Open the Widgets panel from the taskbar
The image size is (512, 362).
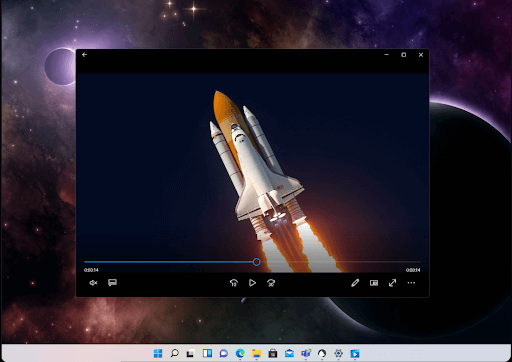tap(207, 353)
